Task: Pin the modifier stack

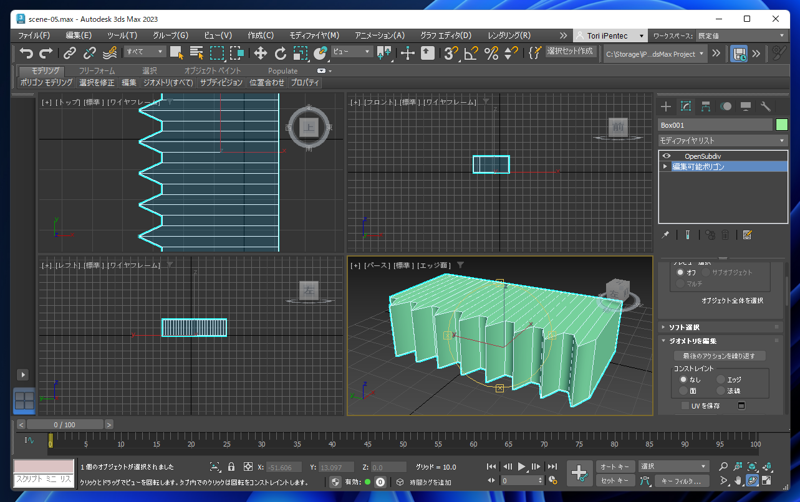Action: [665, 235]
